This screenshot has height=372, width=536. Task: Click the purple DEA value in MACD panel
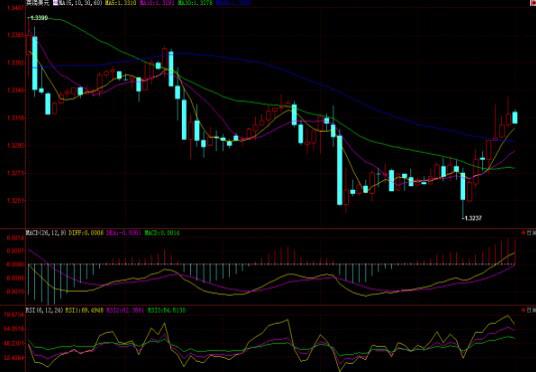click(x=124, y=233)
